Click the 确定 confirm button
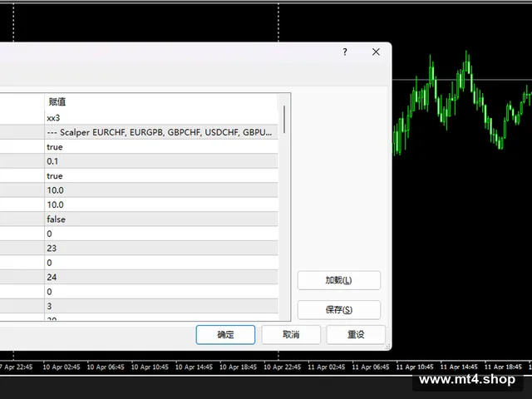This screenshot has width=532, height=399. tap(225, 334)
